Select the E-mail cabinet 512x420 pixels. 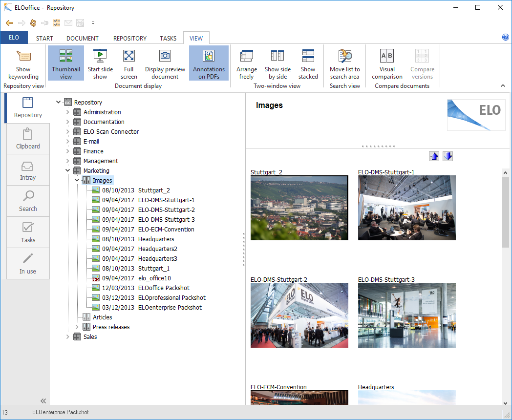[x=91, y=141]
